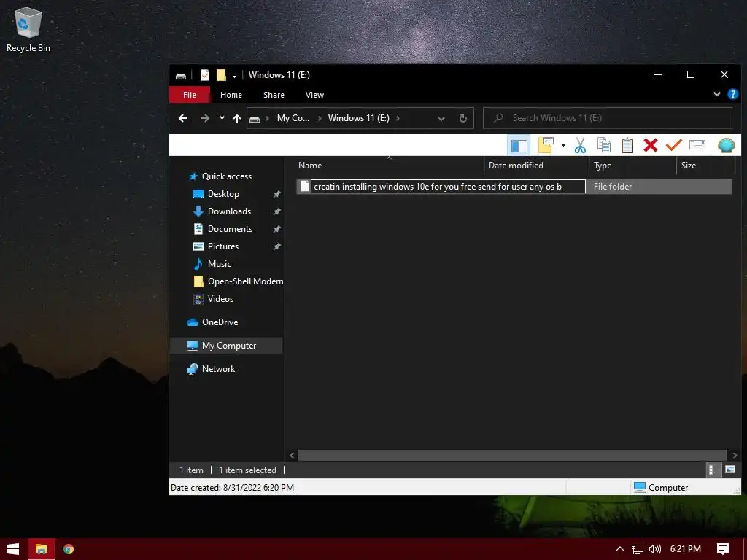
Task: Go forward with the right arrow
Action: coord(205,118)
